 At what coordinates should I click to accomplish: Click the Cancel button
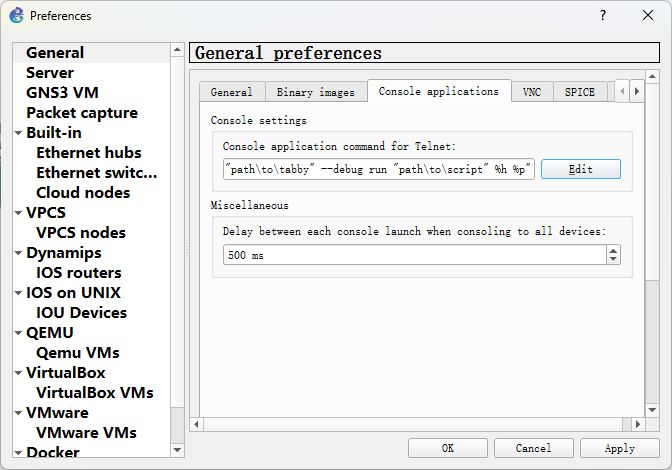pos(534,448)
